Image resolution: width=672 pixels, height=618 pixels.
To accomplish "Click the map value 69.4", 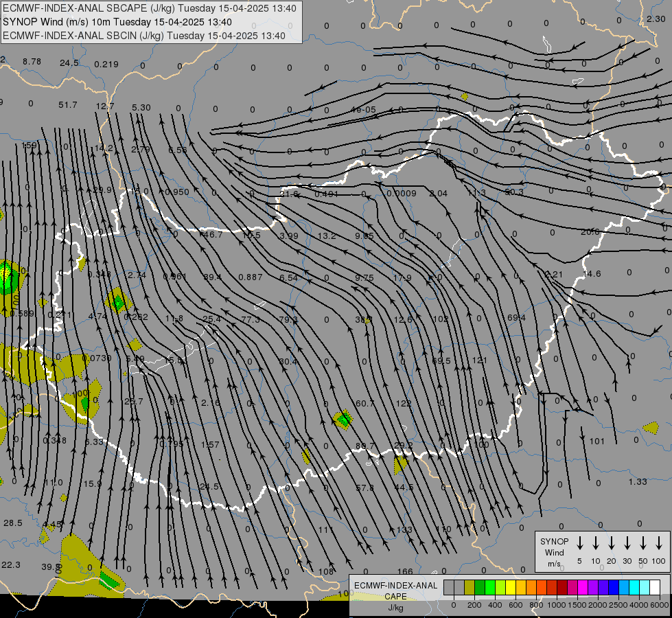I will [516, 318].
